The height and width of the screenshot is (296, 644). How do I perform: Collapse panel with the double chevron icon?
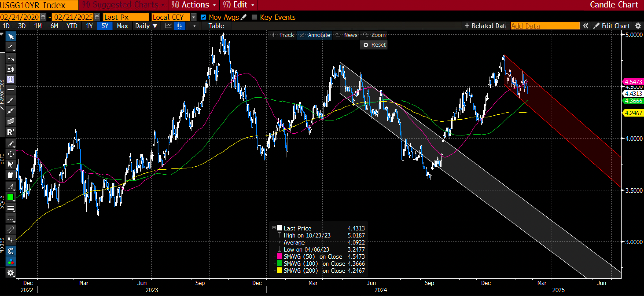(x=585, y=26)
